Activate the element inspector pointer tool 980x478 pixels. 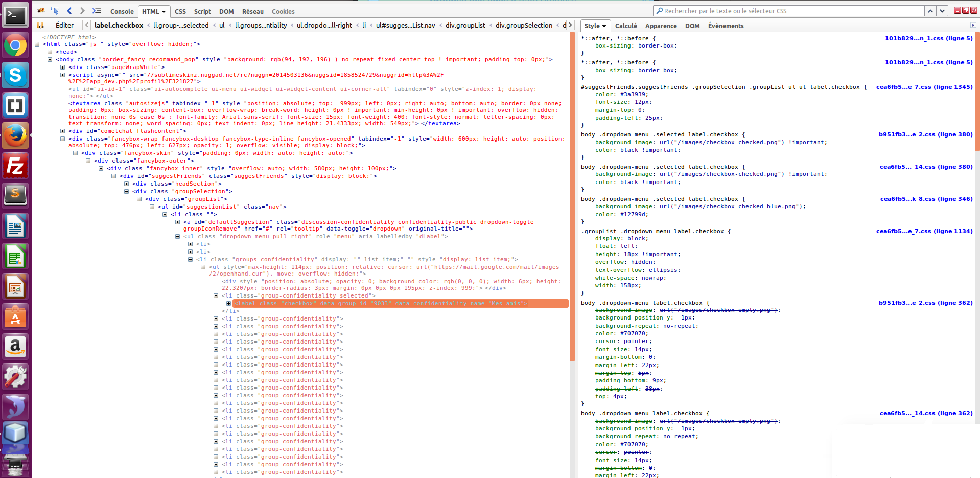[55, 11]
